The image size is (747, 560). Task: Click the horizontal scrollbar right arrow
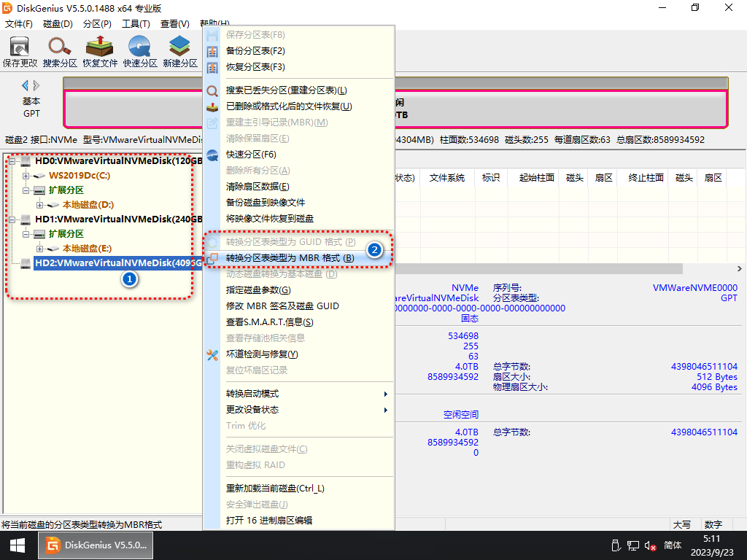click(740, 269)
